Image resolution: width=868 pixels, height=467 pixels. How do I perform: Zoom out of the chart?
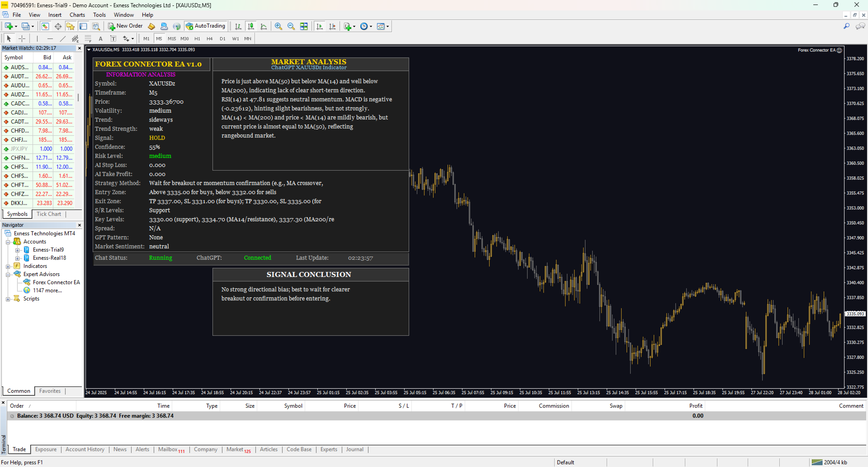pyautogui.click(x=291, y=26)
